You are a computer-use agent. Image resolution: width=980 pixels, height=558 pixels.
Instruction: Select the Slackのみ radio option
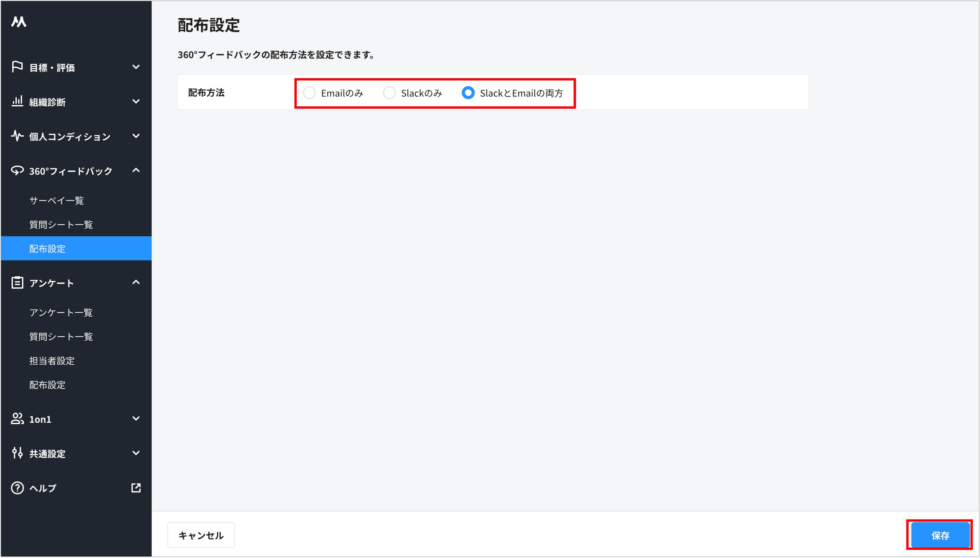click(x=389, y=93)
